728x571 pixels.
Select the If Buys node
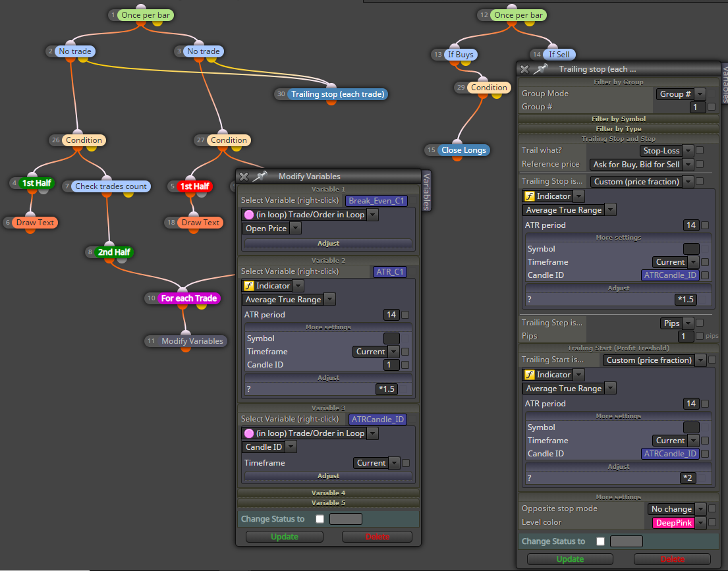pos(461,55)
